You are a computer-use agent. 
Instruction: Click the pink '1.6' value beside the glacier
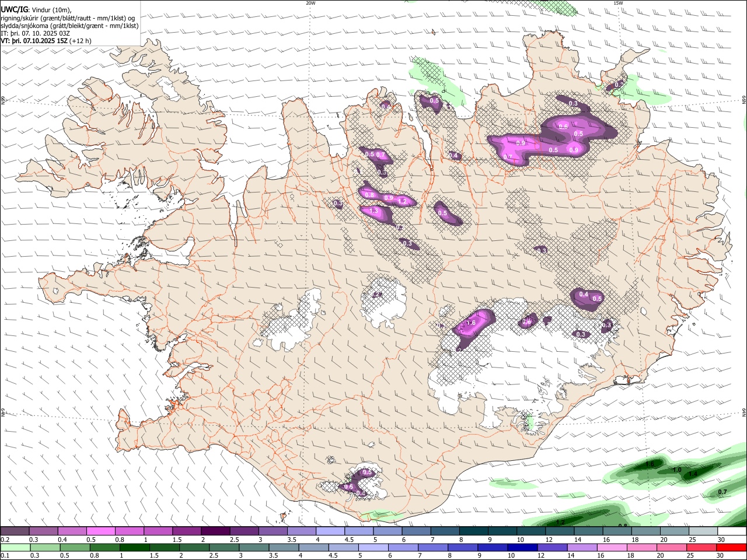pyautogui.click(x=471, y=323)
